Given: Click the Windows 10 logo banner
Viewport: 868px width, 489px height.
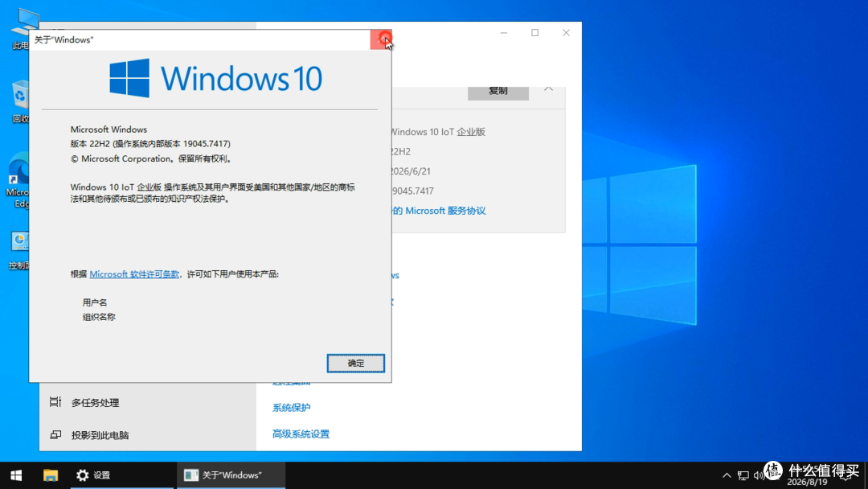Looking at the screenshot, I should (x=216, y=78).
